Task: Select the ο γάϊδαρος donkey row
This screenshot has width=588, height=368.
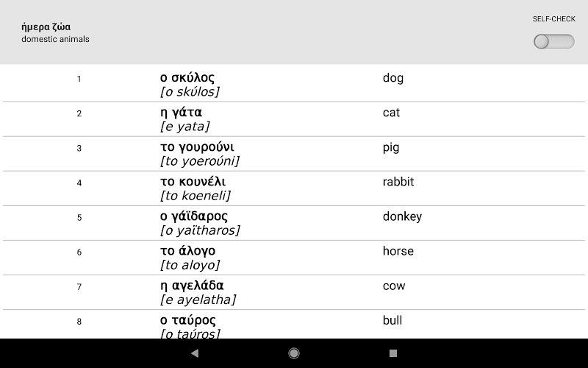Action: [x=293, y=223]
